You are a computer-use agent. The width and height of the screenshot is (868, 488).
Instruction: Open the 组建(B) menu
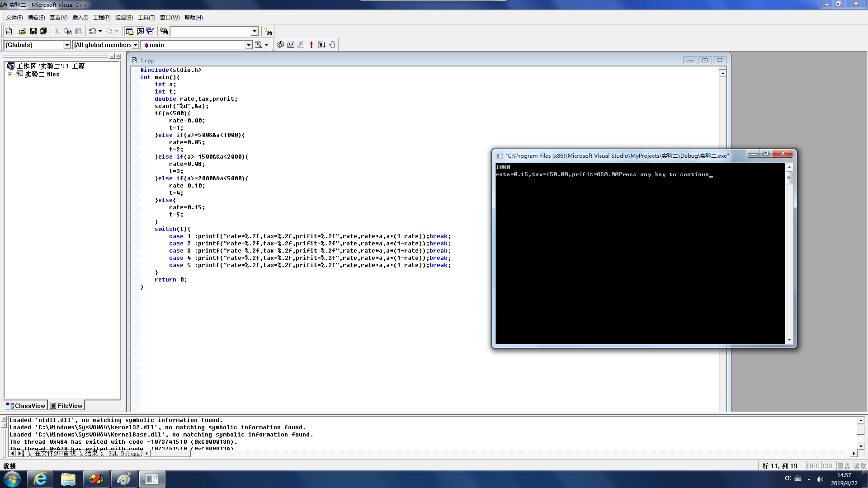coord(124,18)
